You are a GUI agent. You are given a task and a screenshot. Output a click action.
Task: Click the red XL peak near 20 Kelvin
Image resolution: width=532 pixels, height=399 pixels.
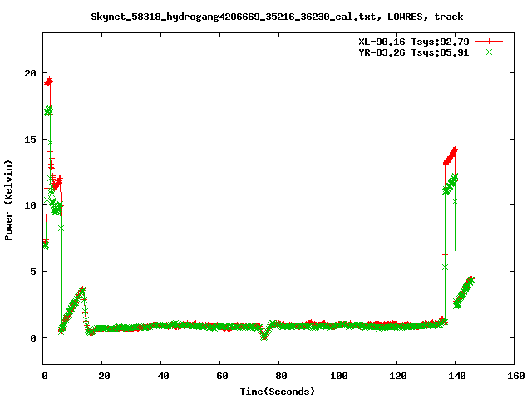click(x=48, y=81)
